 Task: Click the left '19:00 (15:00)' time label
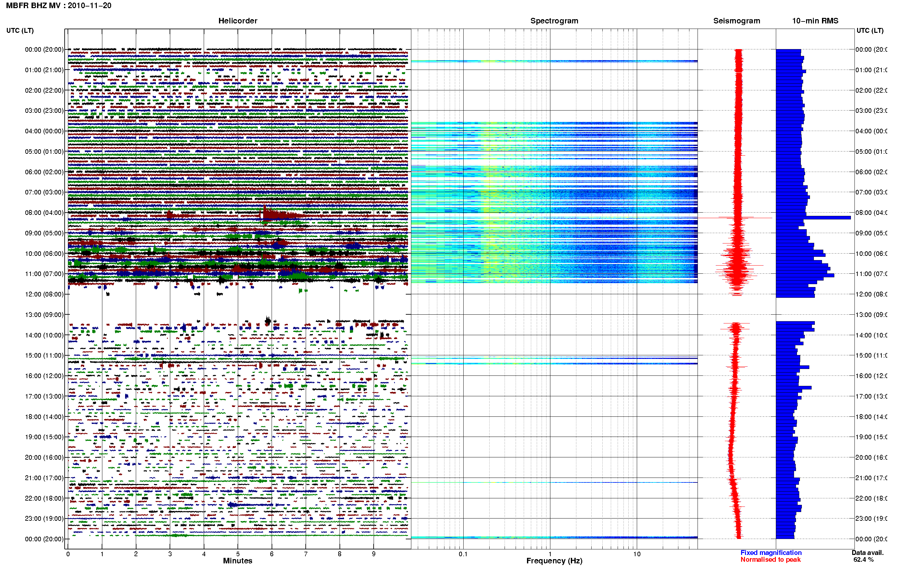coord(44,437)
